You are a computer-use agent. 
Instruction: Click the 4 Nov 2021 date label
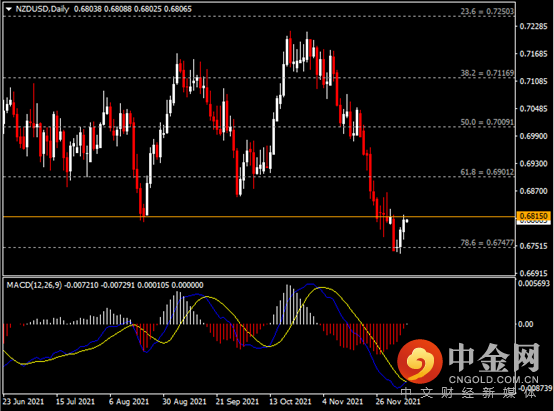click(342, 402)
